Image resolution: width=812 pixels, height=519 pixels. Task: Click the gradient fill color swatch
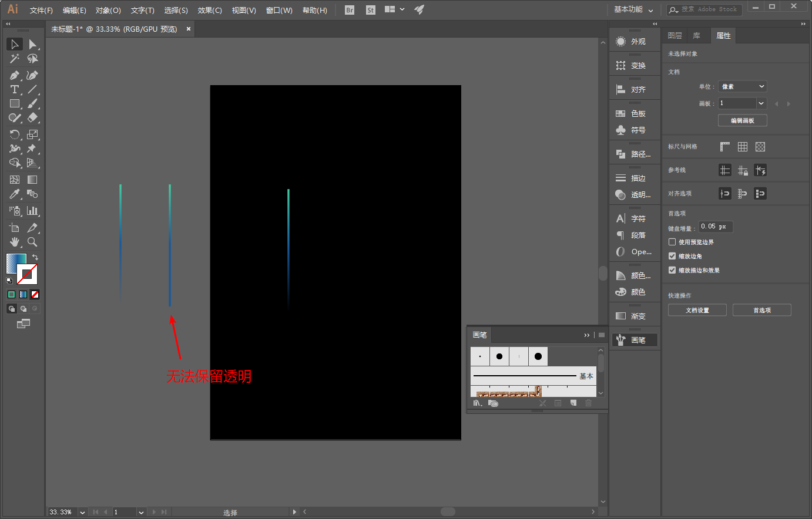coord(14,261)
